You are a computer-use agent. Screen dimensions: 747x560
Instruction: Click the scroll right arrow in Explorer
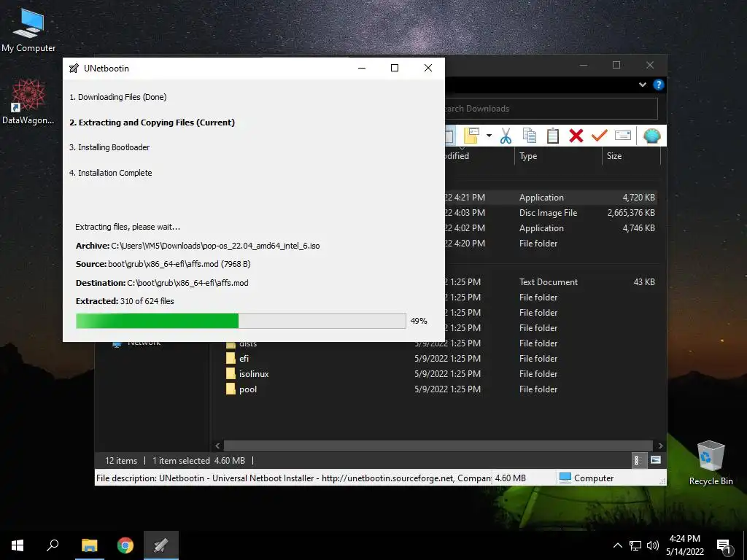(x=660, y=446)
